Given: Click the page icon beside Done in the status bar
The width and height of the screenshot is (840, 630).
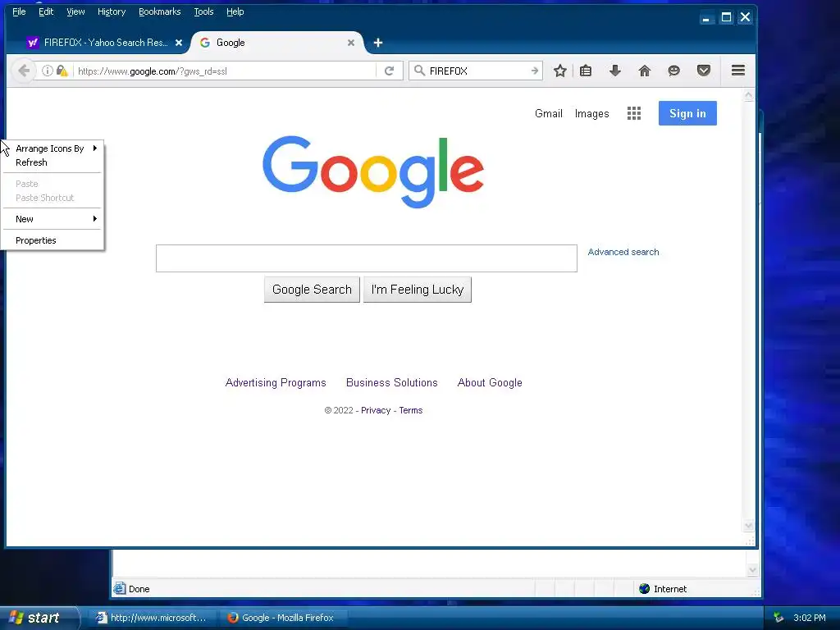Looking at the screenshot, I should pyautogui.click(x=120, y=588).
